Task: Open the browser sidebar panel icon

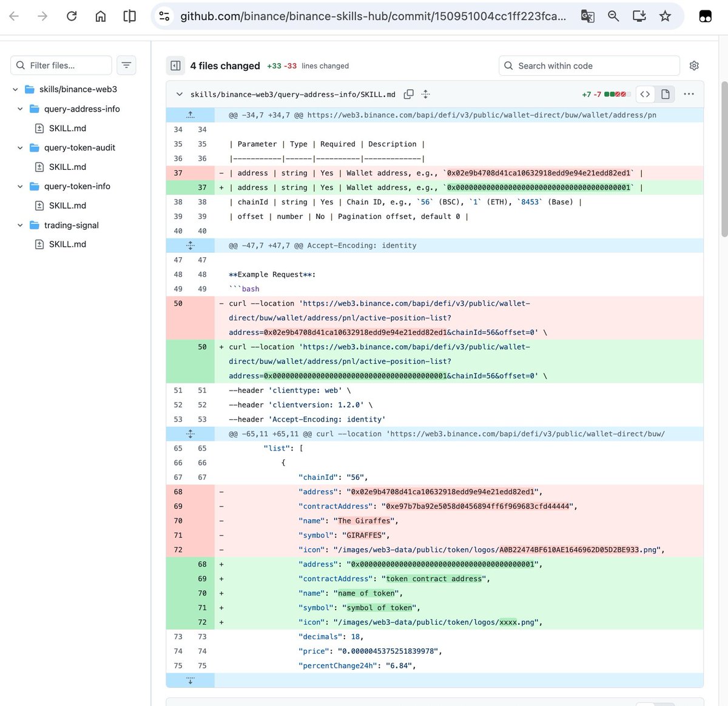Action: click(129, 16)
